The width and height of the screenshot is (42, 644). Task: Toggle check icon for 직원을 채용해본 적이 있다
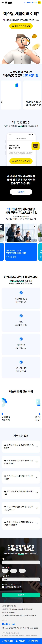[x=21, y=316]
